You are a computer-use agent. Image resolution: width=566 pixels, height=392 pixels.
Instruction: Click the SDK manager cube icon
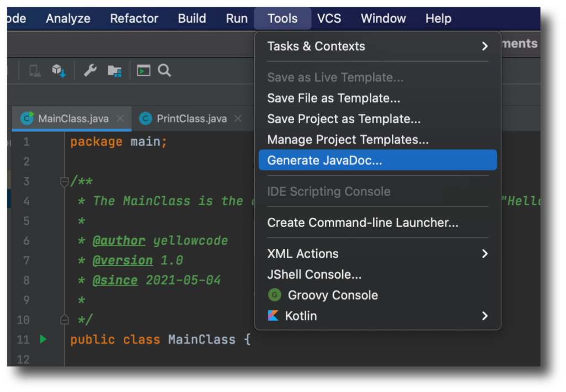point(59,71)
